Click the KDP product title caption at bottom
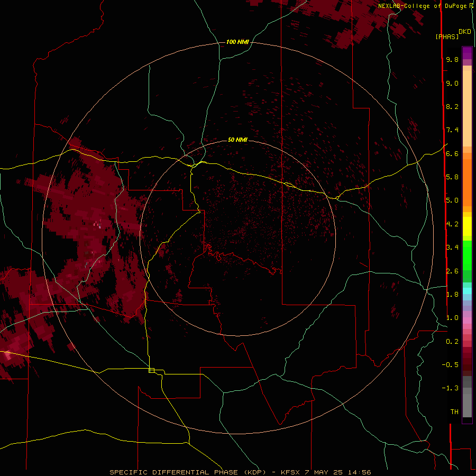Image resolution: width=476 pixels, height=476 pixels. click(x=240, y=472)
